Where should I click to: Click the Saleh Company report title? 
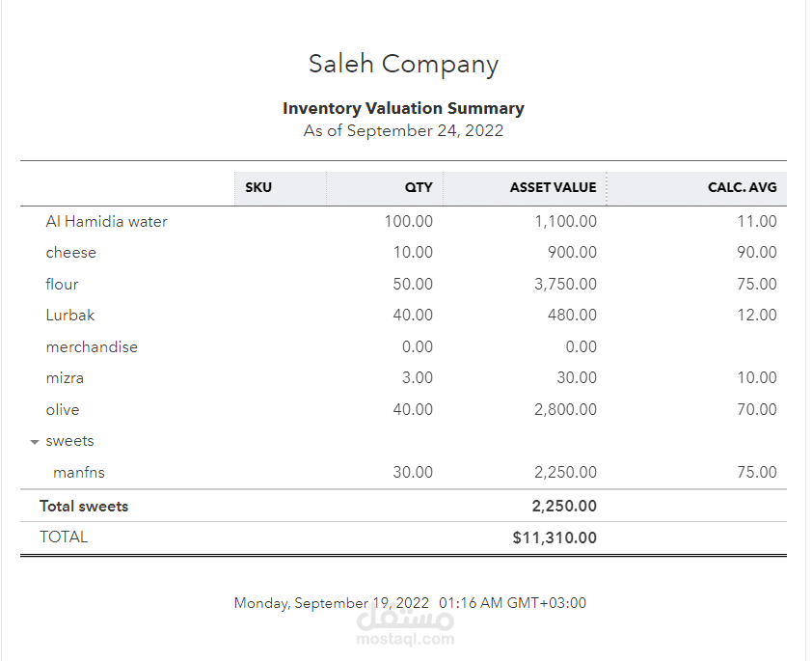[403, 65]
